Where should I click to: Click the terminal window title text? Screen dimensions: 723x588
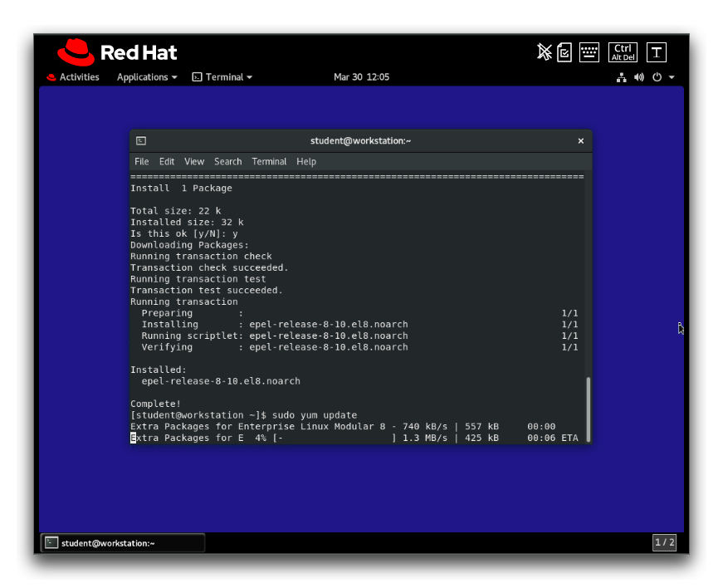[x=360, y=140]
